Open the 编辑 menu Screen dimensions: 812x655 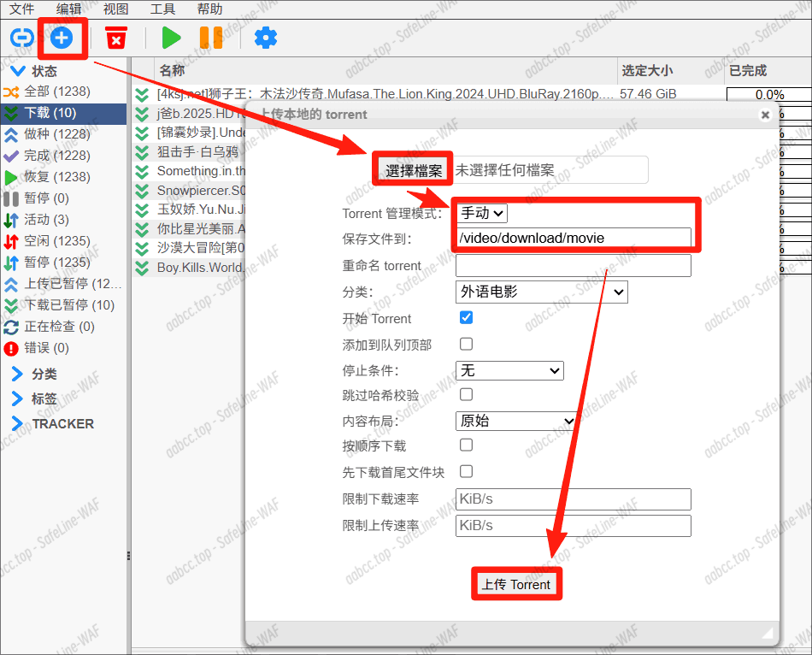point(69,9)
